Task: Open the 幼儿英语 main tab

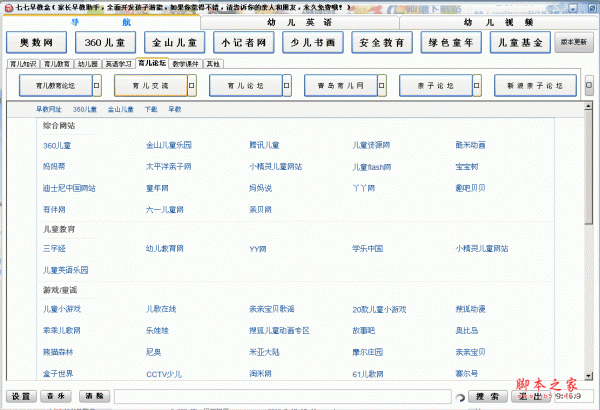Action: [x=300, y=22]
